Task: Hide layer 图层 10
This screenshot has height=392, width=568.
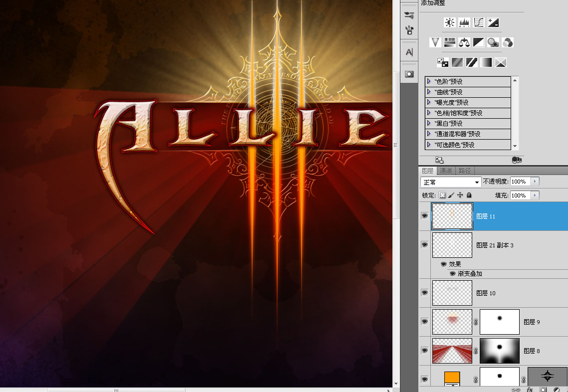Action: (x=424, y=293)
